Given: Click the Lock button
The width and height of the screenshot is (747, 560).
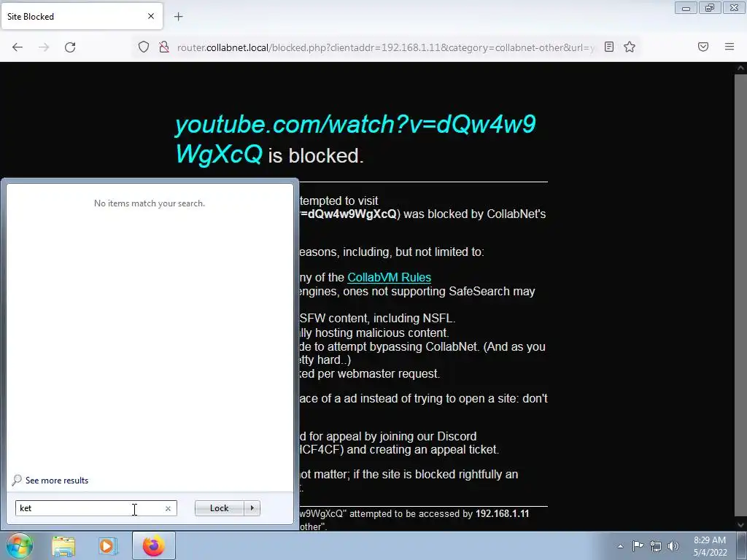Looking at the screenshot, I should (219, 508).
